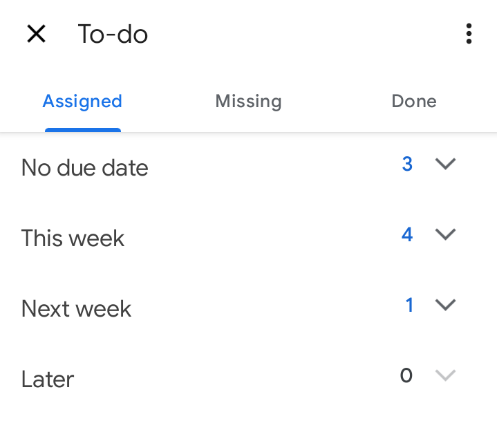Click the blue count 4 badge

pyautogui.click(x=407, y=234)
